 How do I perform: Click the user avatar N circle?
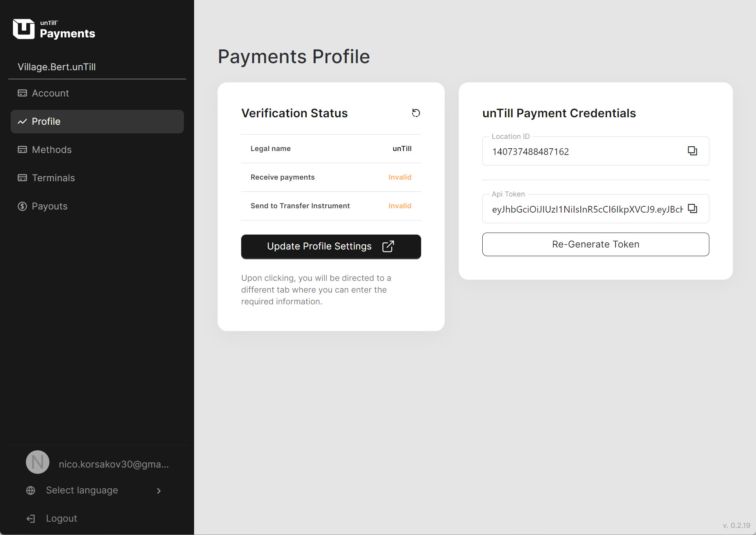coord(38,462)
